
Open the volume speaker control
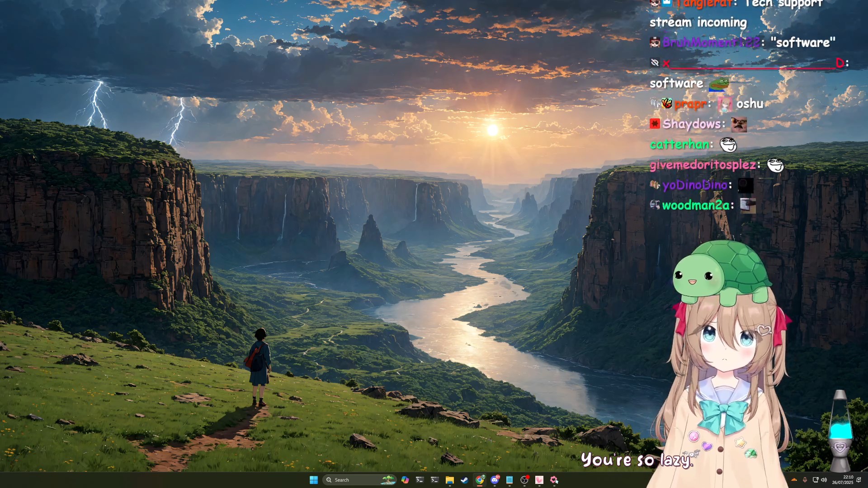tap(824, 480)
